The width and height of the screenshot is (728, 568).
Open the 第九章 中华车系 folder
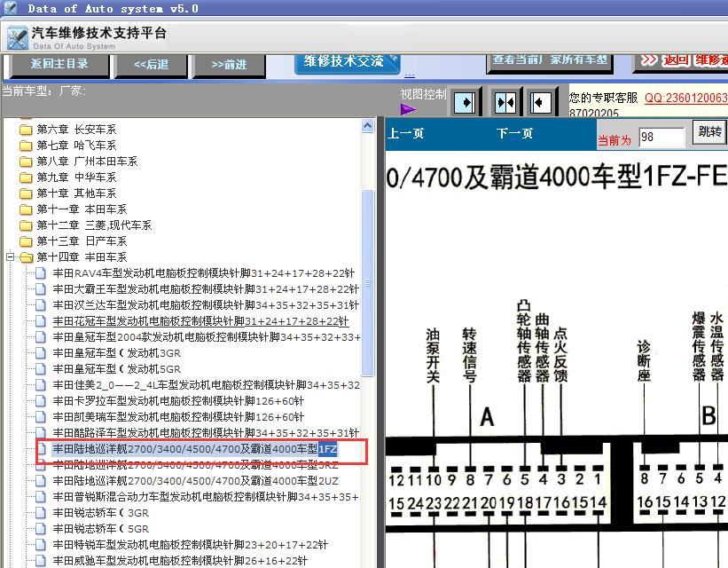tap(76, 177)
